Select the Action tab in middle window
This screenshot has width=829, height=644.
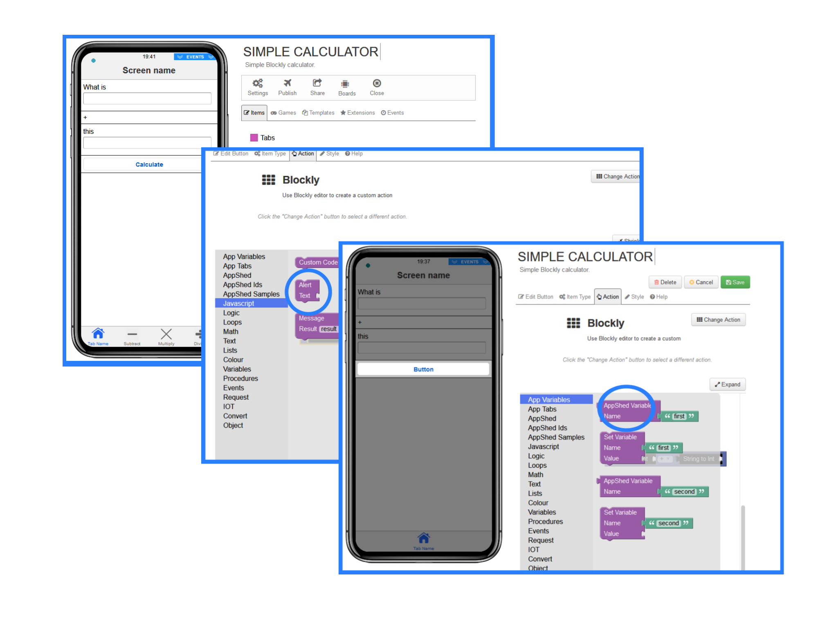(x=303, y=153)
